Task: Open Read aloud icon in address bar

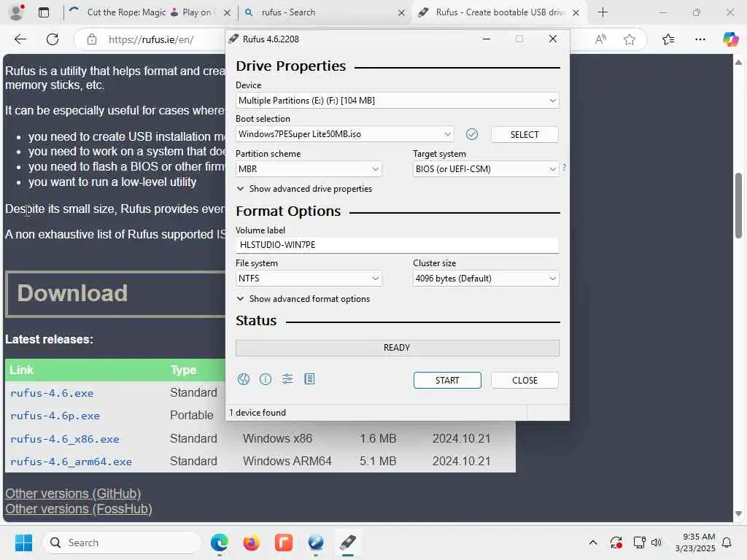Action: 600,39
